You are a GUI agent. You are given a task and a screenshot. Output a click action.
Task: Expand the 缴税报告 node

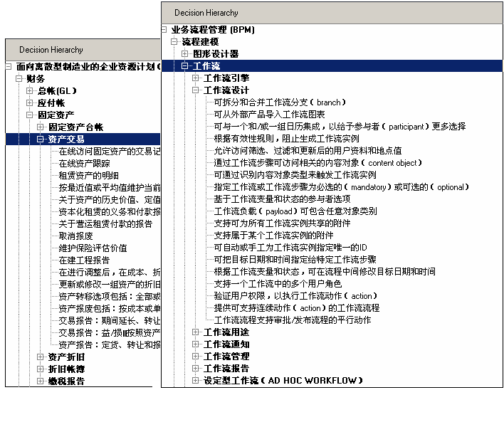[x=40, y=381]
